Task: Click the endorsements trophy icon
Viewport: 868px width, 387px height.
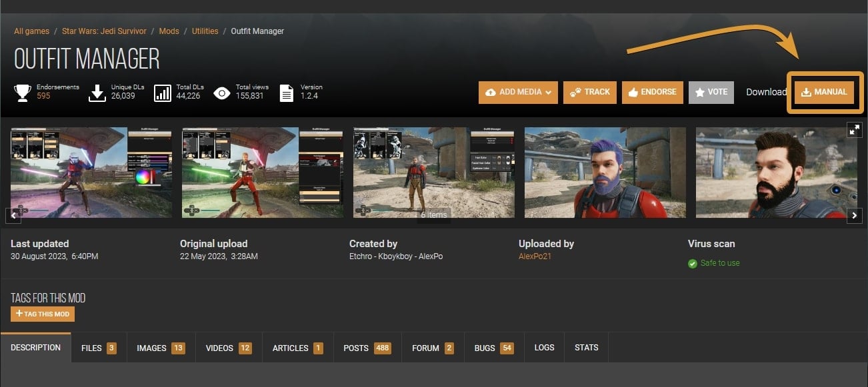Action: click(x=23, y=93)
